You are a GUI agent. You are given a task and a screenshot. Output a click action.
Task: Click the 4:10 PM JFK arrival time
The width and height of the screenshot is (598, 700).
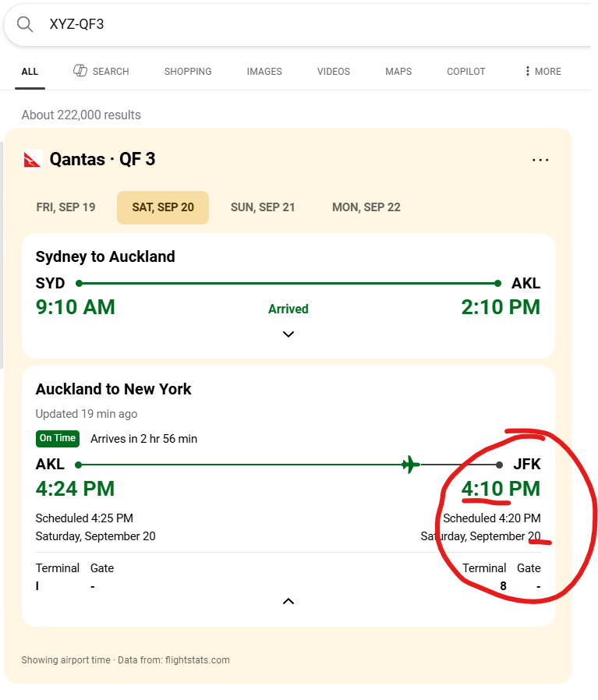click(x=501, y=489)
